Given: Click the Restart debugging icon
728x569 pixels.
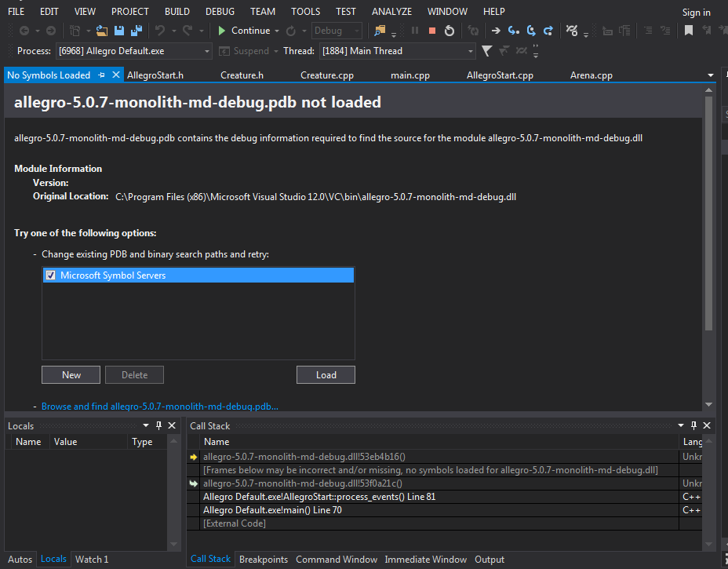Looking at the screenshot, I should tap(450, 31).
